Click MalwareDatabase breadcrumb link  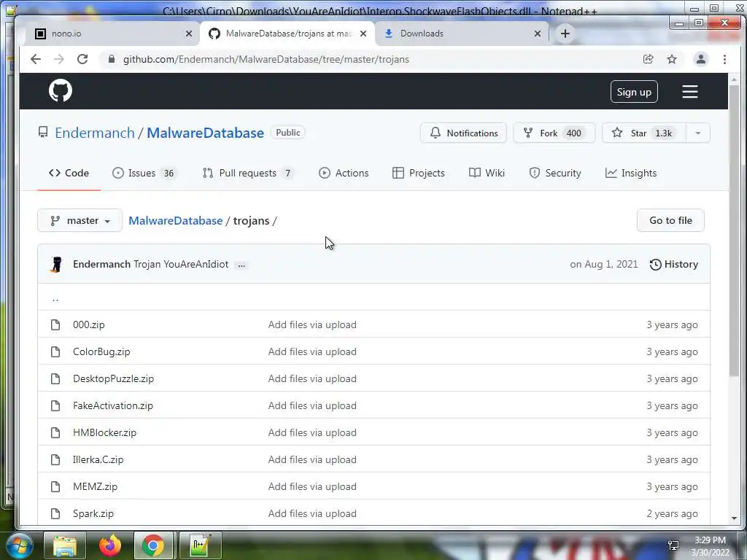click(176, 220)
